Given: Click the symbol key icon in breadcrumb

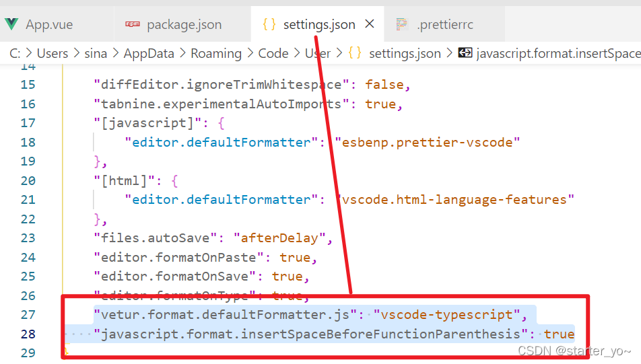Looking at the screenshot, I should (465, 53).
